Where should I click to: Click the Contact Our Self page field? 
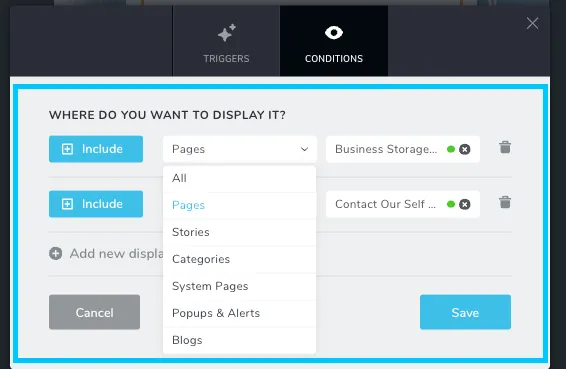coord(403,204)
